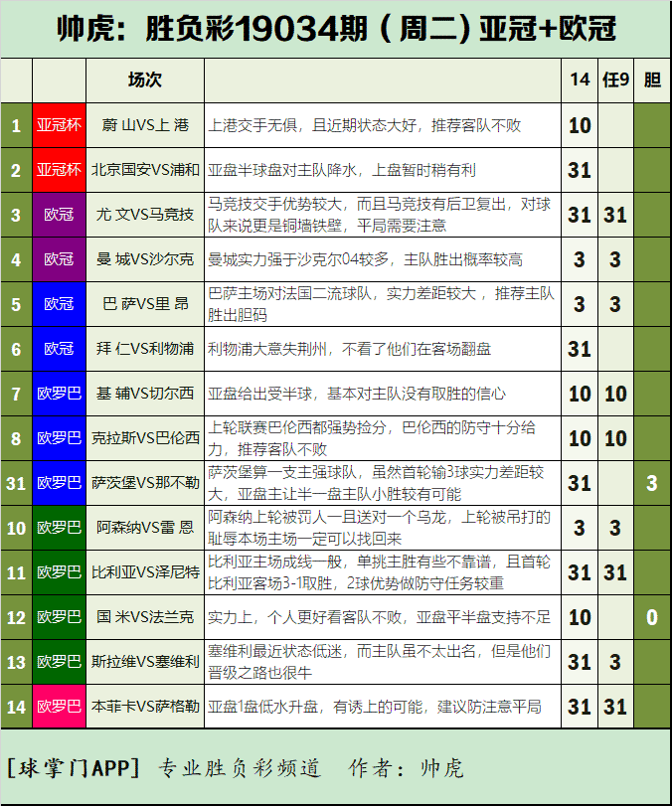Click the row number 12 beside 国米VS法兰克
The width and height of the screenshot is (672, 806).
(16, 617)
